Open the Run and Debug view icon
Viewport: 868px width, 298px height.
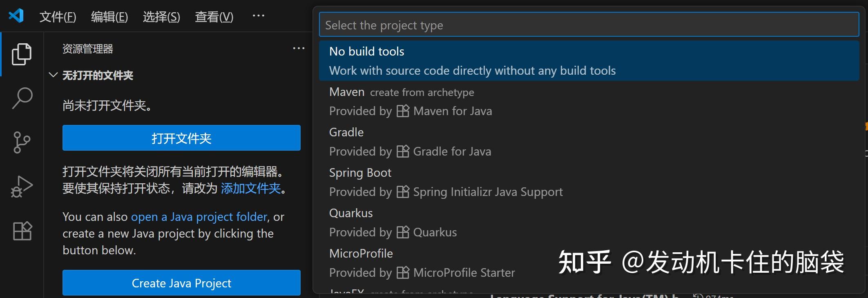pos(22,187)
